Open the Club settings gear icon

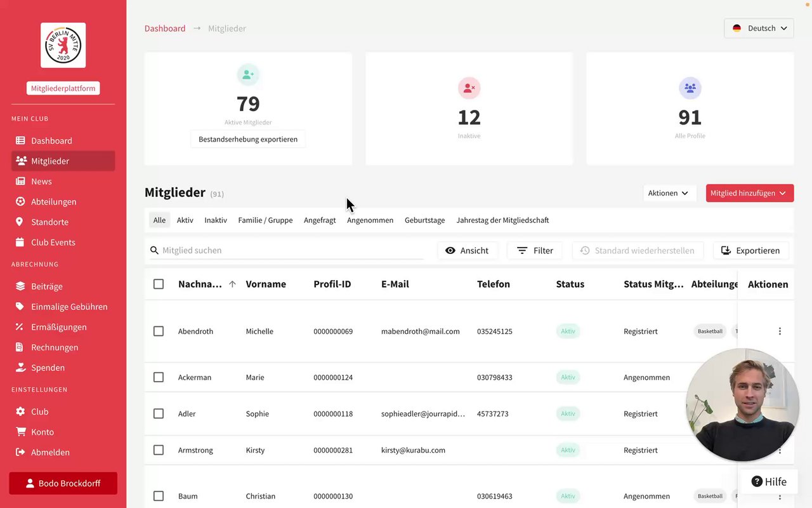20,411
